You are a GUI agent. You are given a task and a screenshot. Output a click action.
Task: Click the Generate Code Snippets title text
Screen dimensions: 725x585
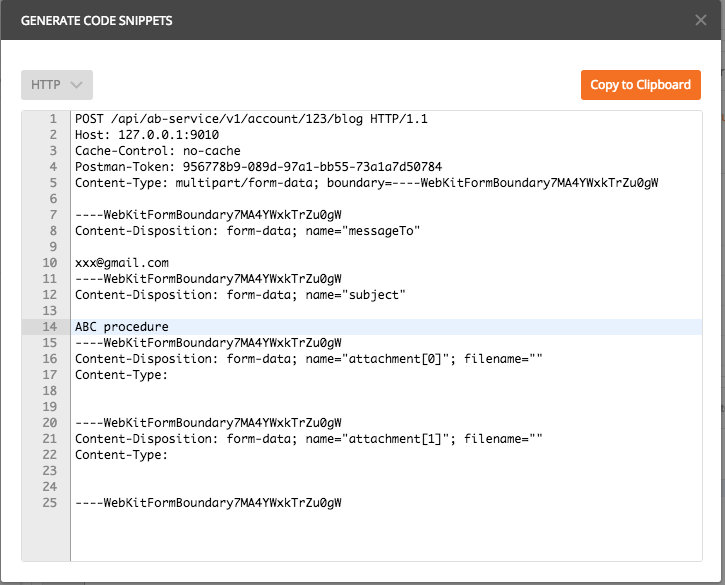pos(95,20)
